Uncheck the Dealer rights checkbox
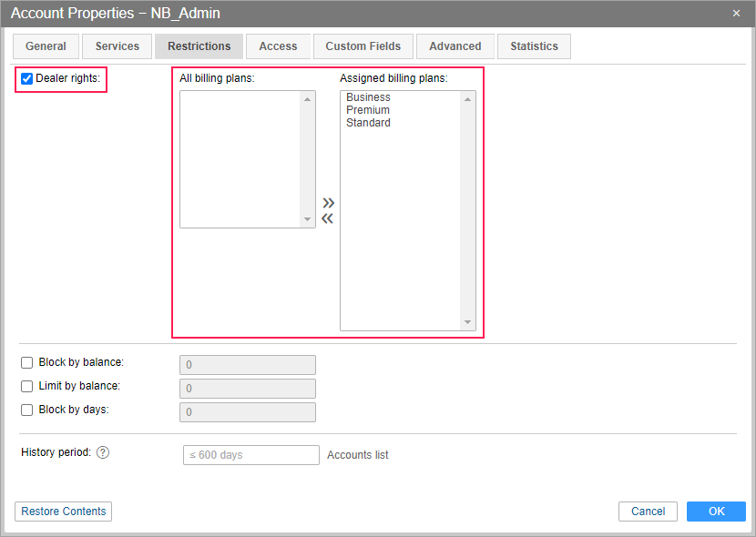This screenshot has height=537, width=756. click(27, 79)
